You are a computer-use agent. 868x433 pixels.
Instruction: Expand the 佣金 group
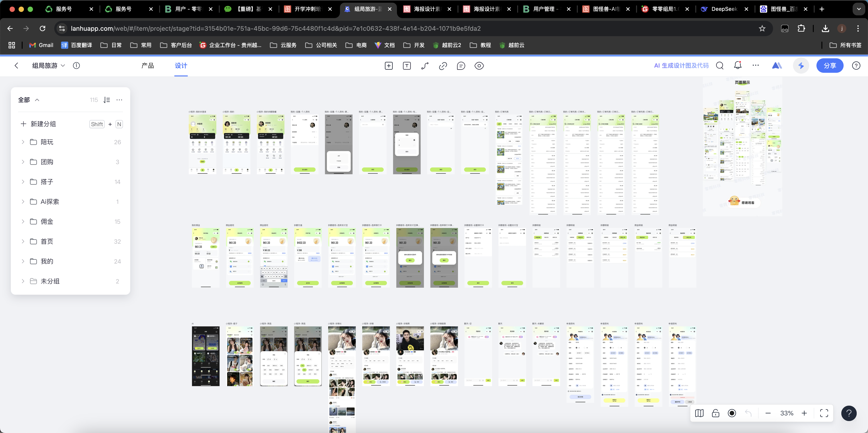[x=23, y=221]
